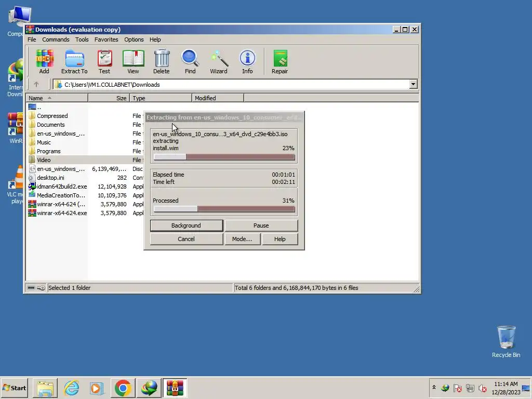Click the install.wim file progress bar
Screen dimensions: 532x399
point(224,157)
